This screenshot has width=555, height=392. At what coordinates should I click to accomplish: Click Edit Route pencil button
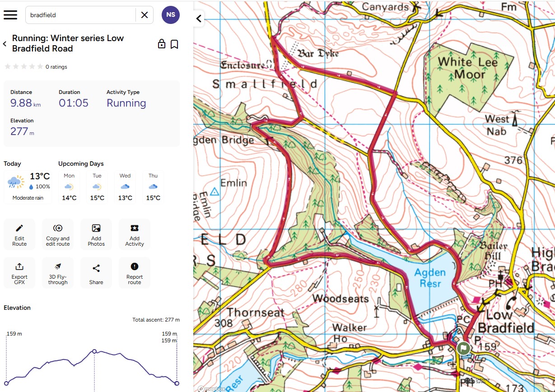pos(19,234)
